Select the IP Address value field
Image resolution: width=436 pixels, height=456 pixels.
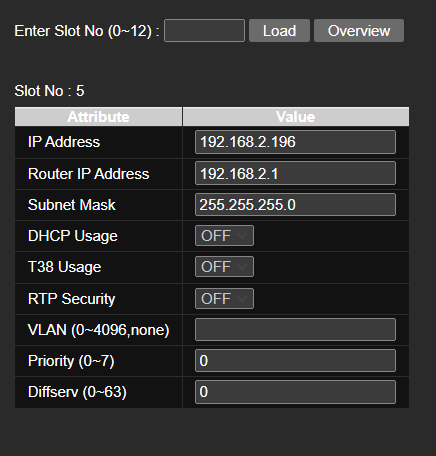point(295,142)
